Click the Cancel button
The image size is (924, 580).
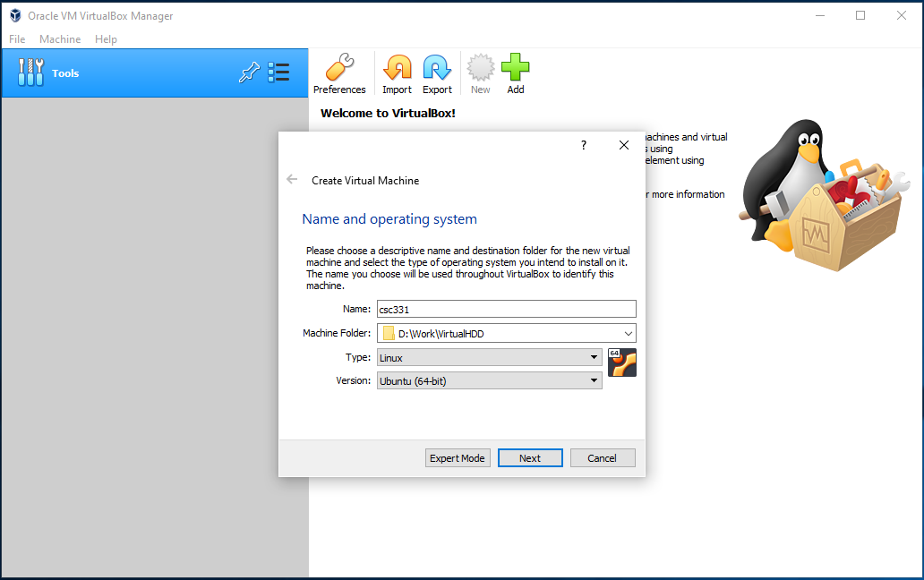pyautogui.click(x=603, y=458)
